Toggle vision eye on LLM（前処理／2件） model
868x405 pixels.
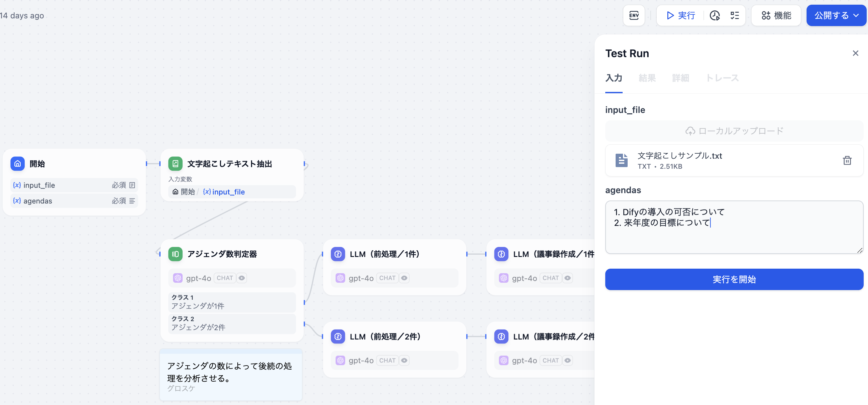[x=404, y=361]
